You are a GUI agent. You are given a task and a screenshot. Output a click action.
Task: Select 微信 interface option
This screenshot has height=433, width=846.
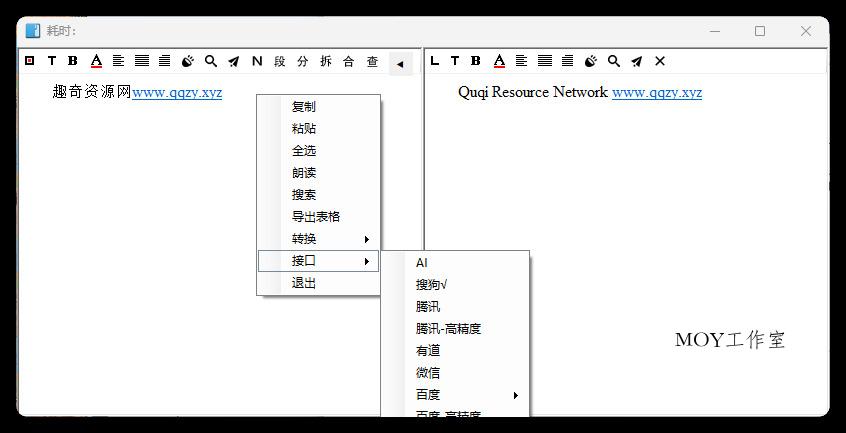[455, 373]
